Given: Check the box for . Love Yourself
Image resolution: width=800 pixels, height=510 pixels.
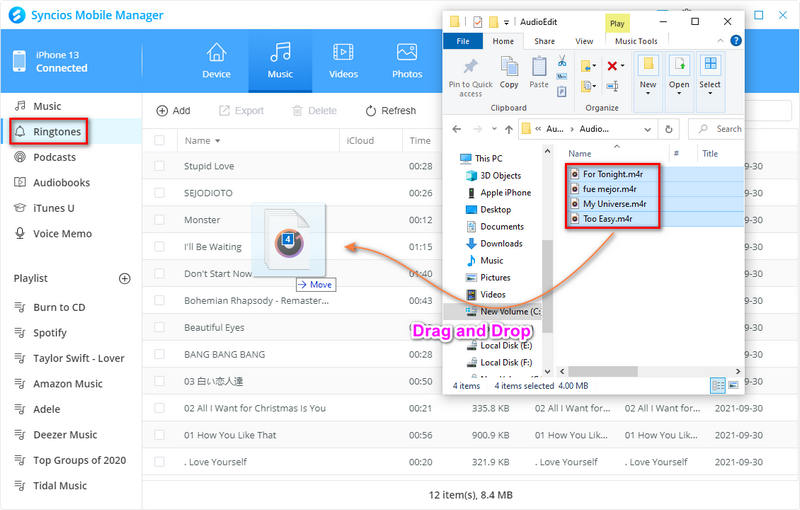Looking at the screenshot, I should (x=159, y=462).
